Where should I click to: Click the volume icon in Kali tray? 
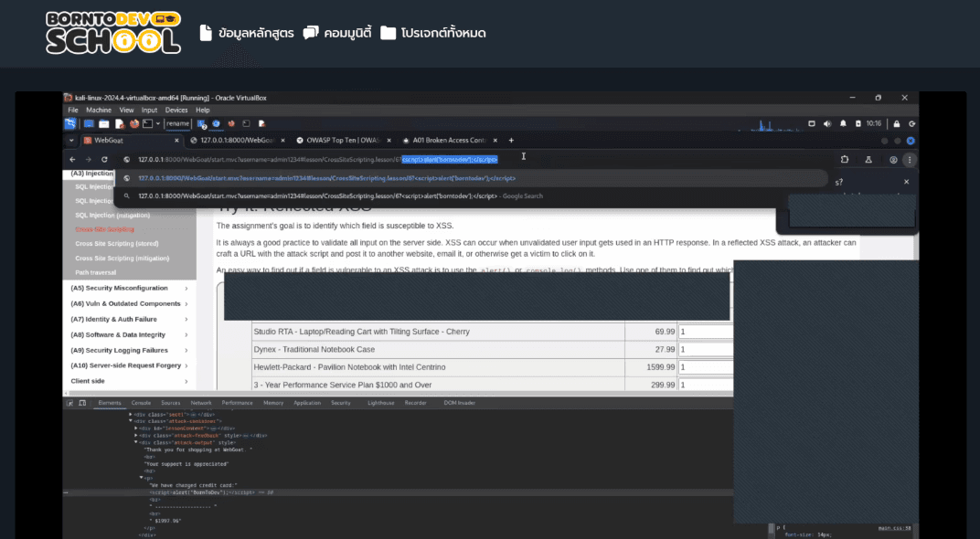(826, 123)
